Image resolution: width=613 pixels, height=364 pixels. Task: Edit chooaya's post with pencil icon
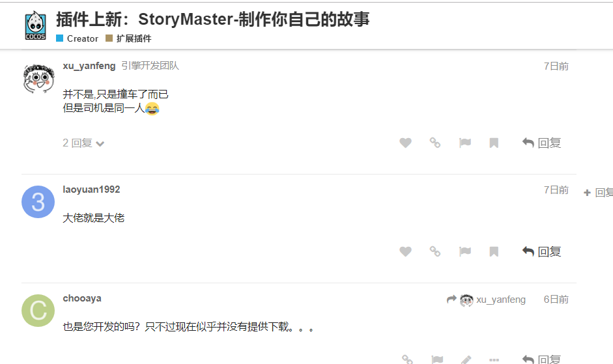point(466,359)
